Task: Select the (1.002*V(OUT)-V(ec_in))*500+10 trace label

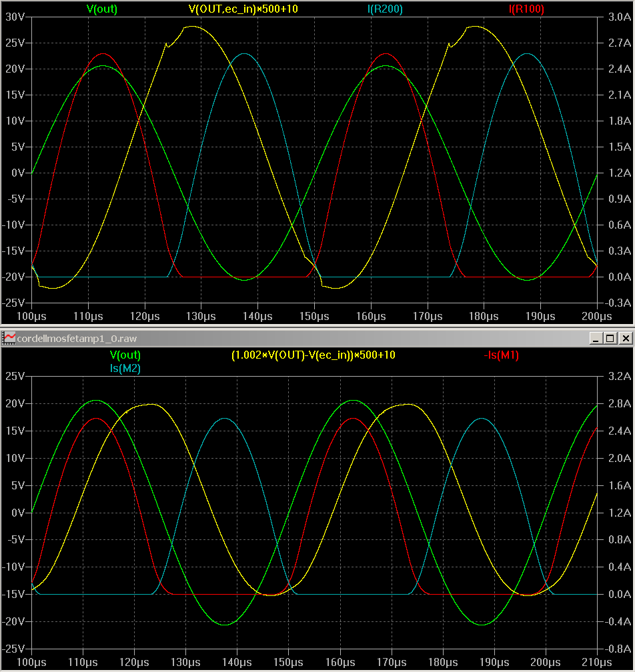Action: point(313,355)
